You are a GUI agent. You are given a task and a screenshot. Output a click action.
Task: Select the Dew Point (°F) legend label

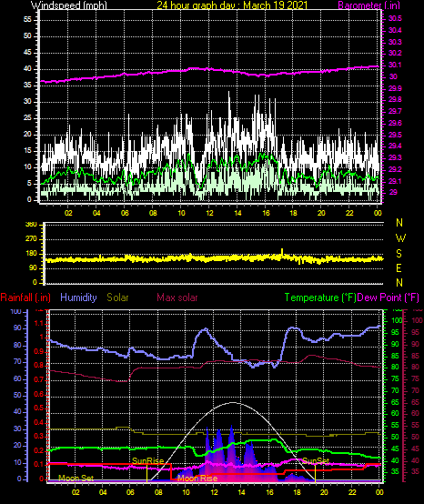[389, 297]
